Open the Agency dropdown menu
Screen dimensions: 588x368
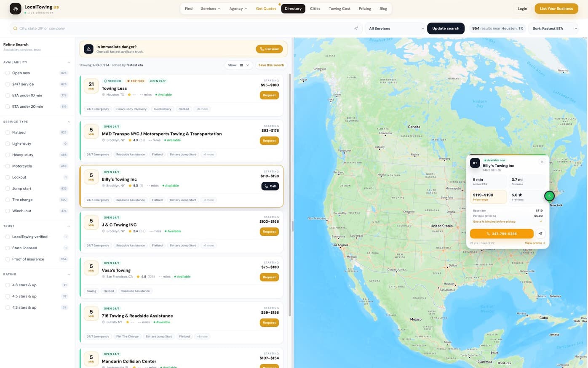click(238, 8)
